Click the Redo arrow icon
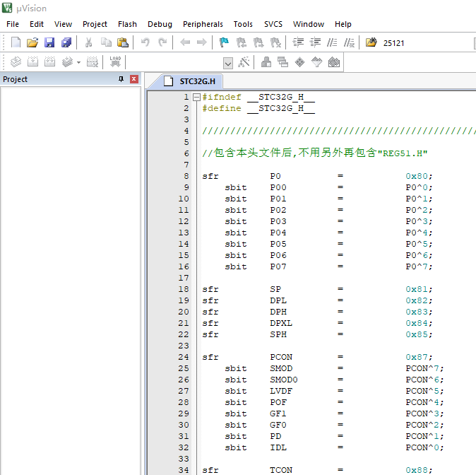Image resolution: width=476 pixels, height=475 pixels. pos(162,42)
